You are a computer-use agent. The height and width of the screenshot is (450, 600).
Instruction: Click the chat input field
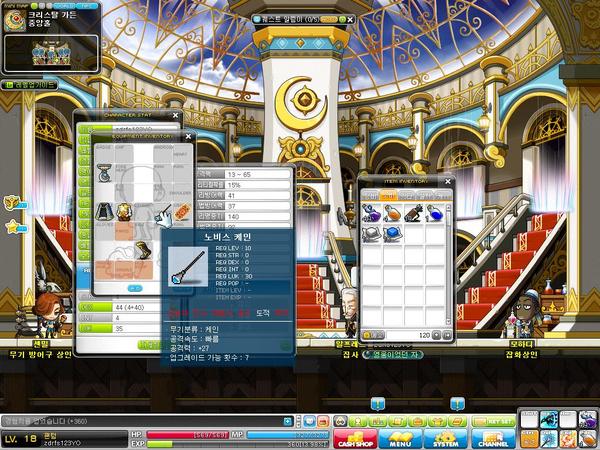(142, 421)
